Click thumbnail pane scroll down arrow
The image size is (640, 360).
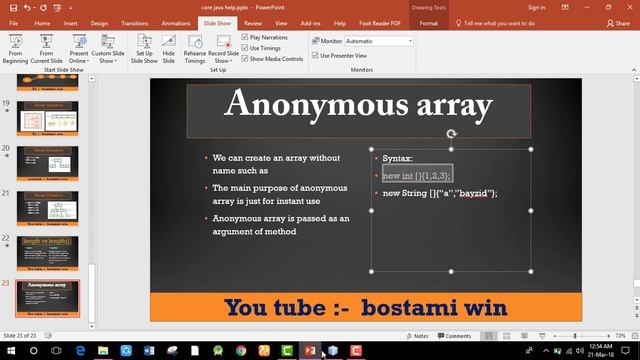click(91, 326)
